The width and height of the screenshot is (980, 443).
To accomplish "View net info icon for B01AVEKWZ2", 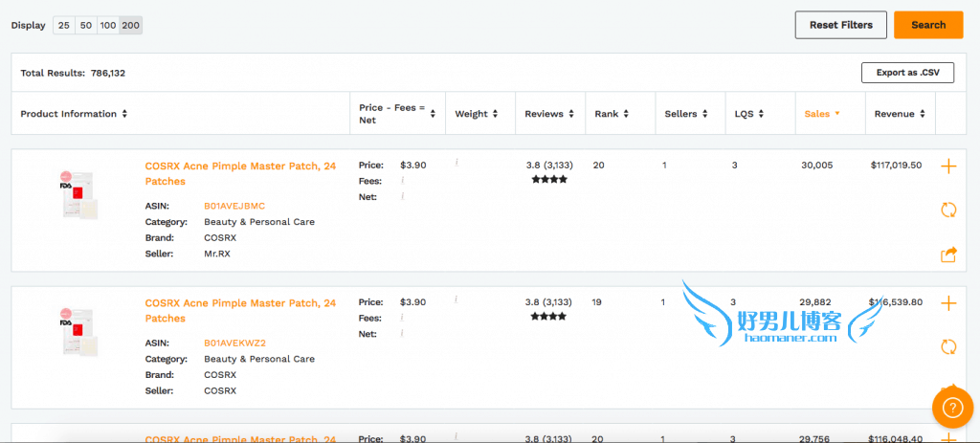I will click(x=403, y=333).
